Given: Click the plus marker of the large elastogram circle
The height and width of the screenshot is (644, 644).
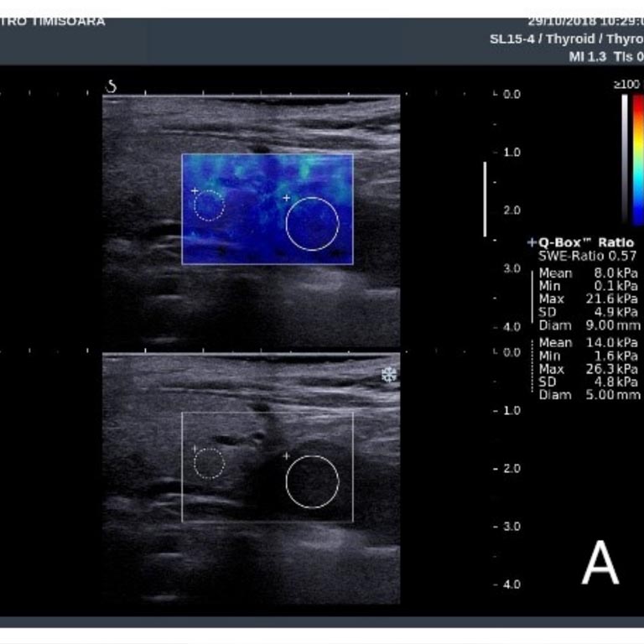Looking at the screenshot, I should coord(286,198).
